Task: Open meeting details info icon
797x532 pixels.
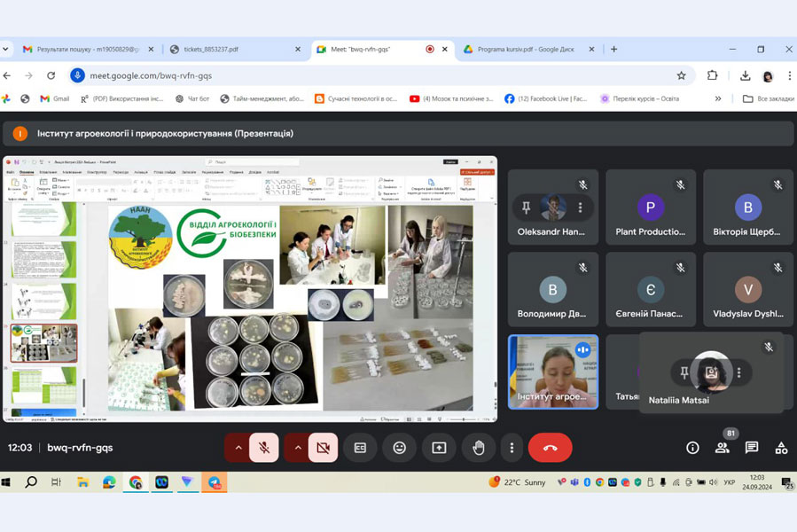Action: tap(692, 448)
